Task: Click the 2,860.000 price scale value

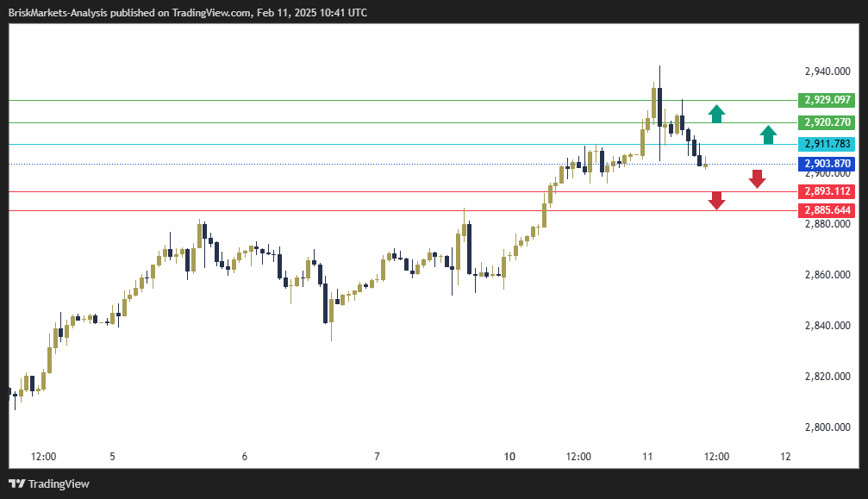Action: click(827, 275)
